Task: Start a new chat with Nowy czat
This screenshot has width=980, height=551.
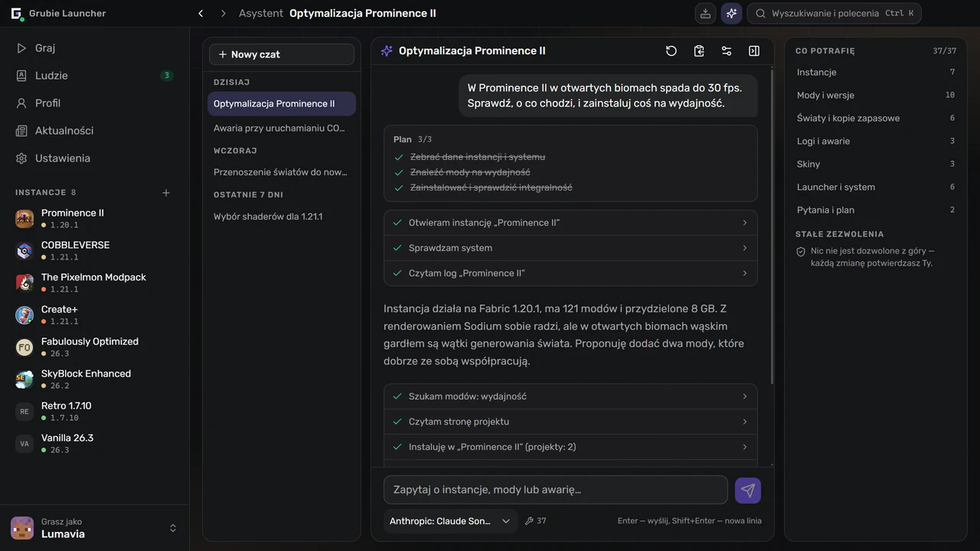Action: (x=282, y=54)
